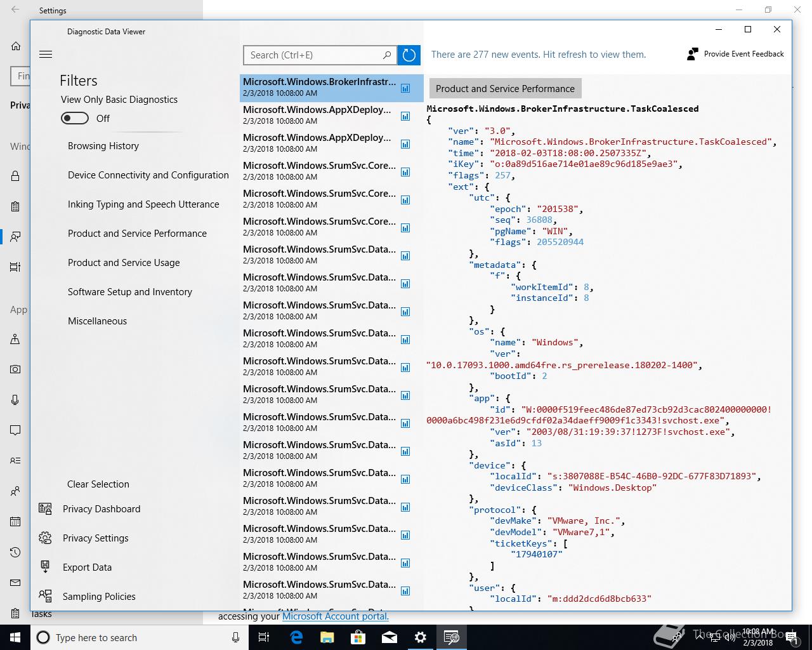
Task: Filter by Miscellaneous category
Action: click(97, 321)
